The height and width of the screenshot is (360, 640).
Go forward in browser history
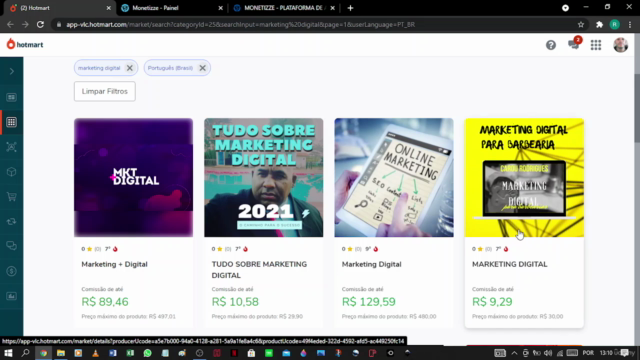click(x=25, y=24)
